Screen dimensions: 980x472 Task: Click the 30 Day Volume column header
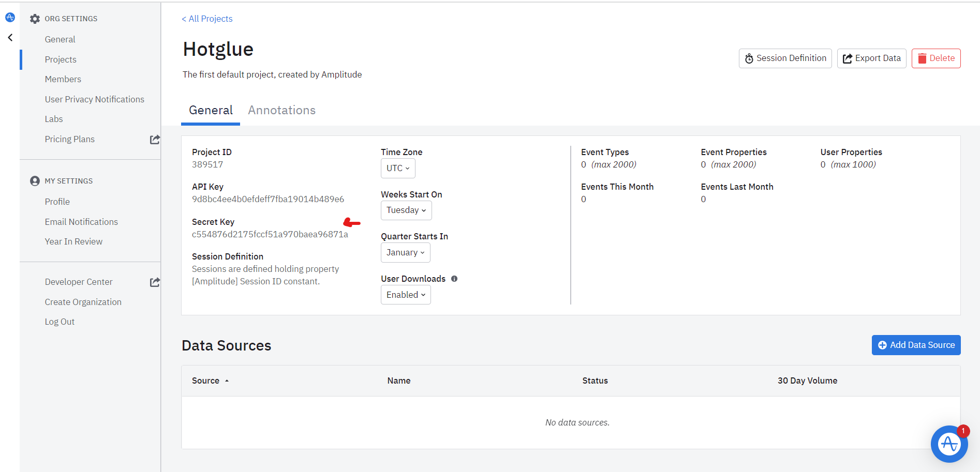807,380
